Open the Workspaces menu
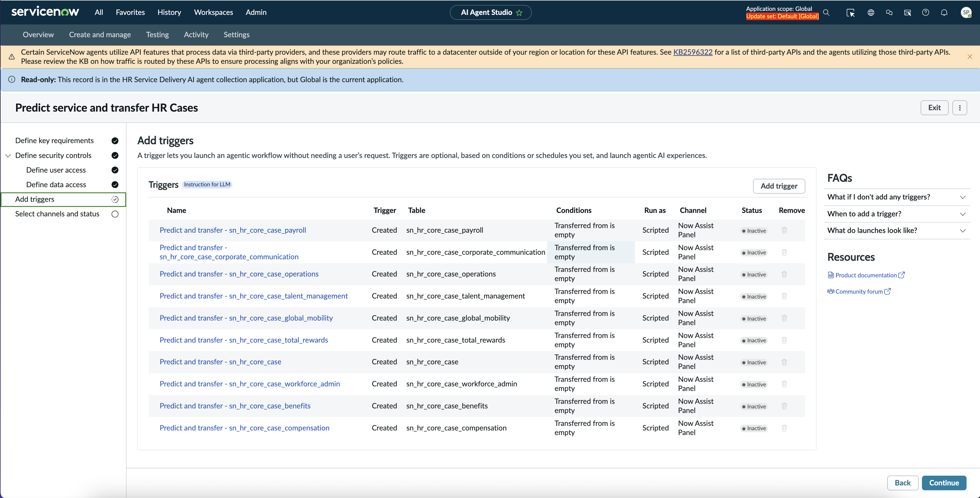Viewport: 980px width, 498px height. [213, 12]
